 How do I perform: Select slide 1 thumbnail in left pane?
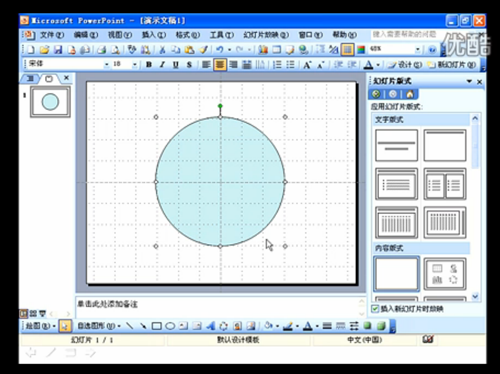(50, 102)
